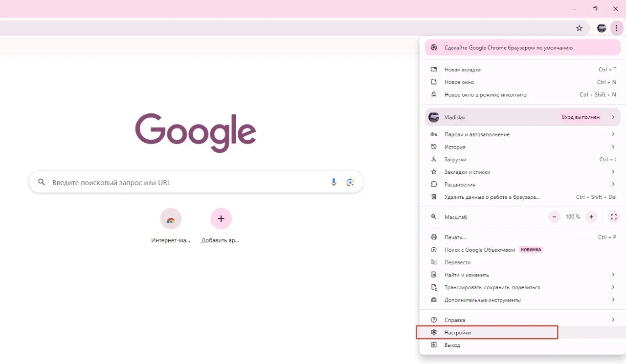The image size is (626, 364).
Task: Select Удалить данные о работе в браузере
Action: [x=523, y=197]
